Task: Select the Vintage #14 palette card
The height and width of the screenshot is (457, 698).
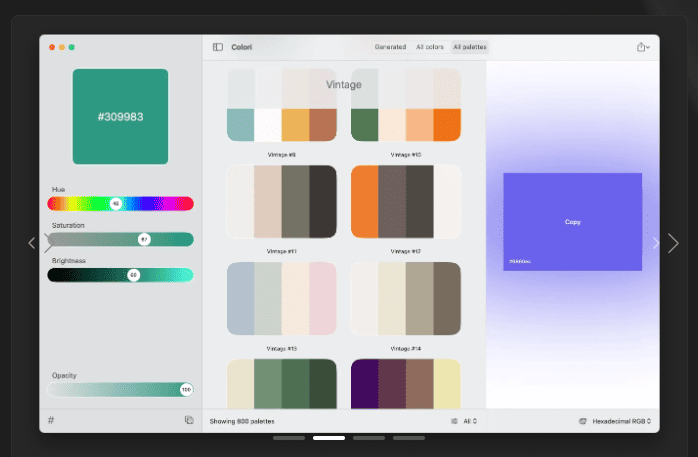Action: click(x=406, y=299)
